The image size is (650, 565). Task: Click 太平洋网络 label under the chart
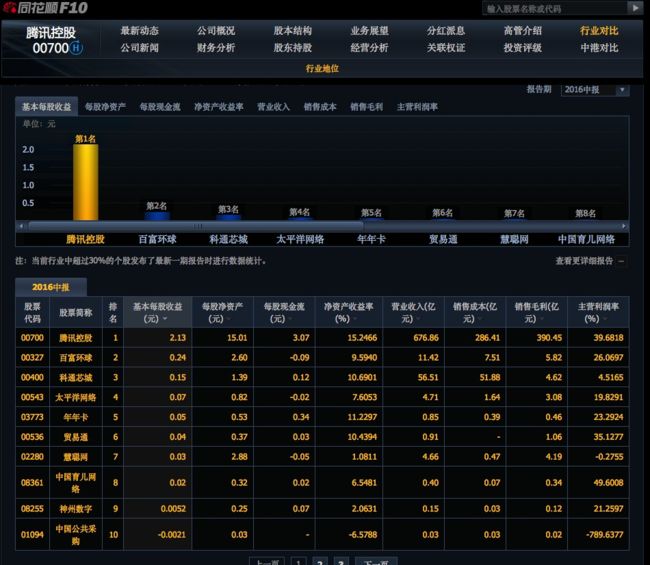(x=300, y=239)
